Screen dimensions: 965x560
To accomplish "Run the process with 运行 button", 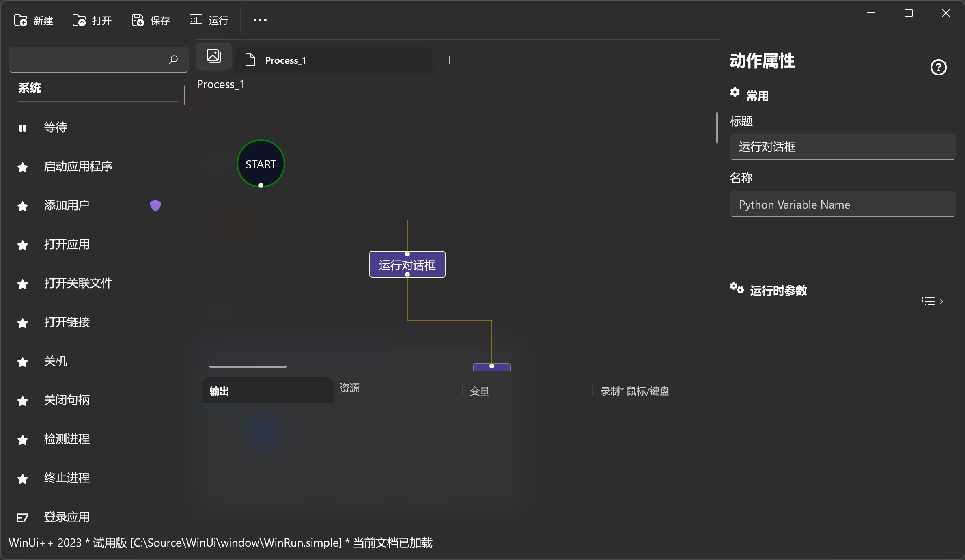I will (209, 20).
